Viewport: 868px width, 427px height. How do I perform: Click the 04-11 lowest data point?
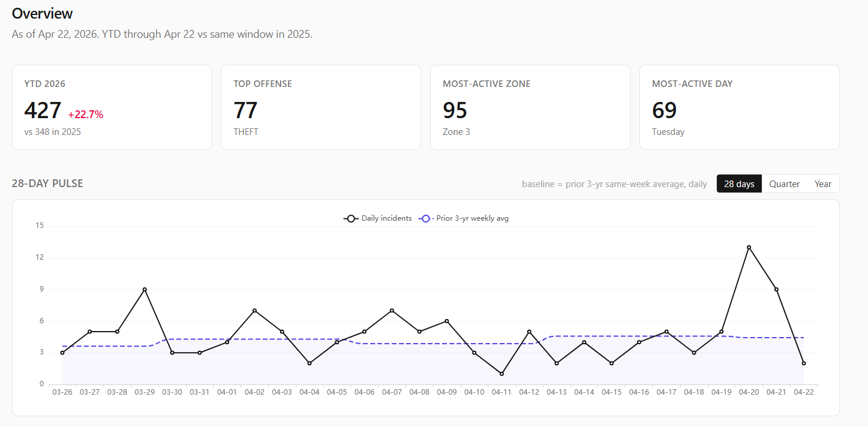click(501, 374)
